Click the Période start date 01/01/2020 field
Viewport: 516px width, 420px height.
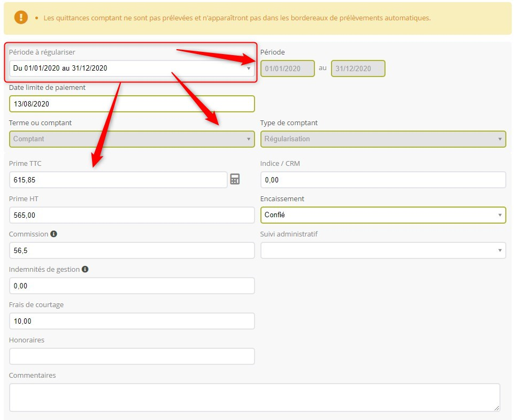[287, 68]
